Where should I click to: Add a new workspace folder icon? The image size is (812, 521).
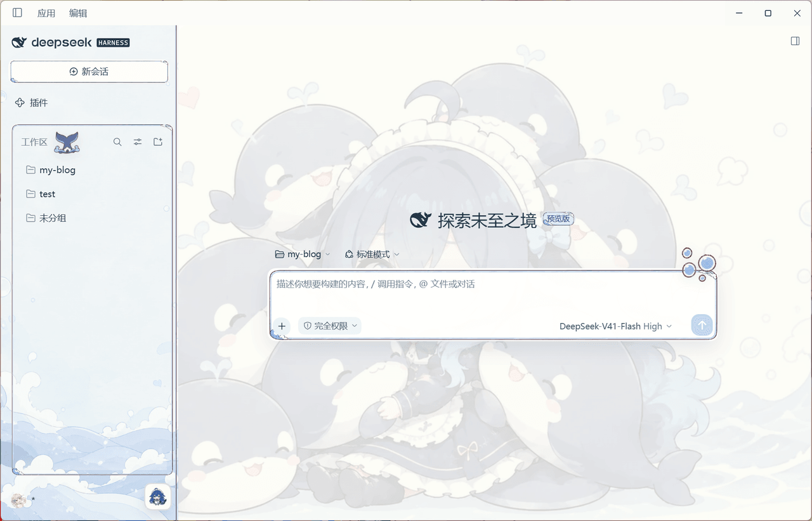(158, 142)
